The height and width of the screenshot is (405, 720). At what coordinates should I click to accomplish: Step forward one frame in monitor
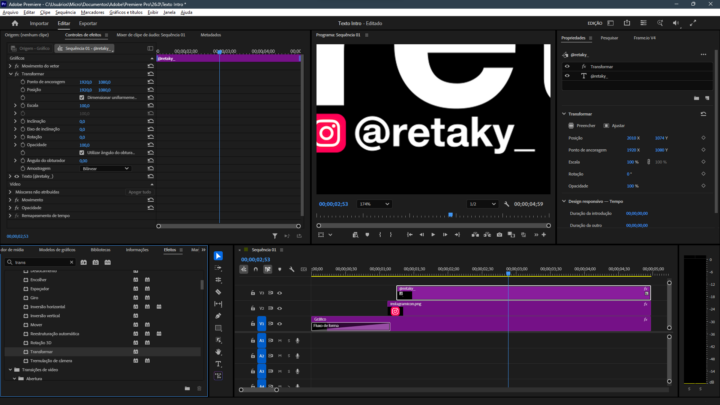pos(445,235)
